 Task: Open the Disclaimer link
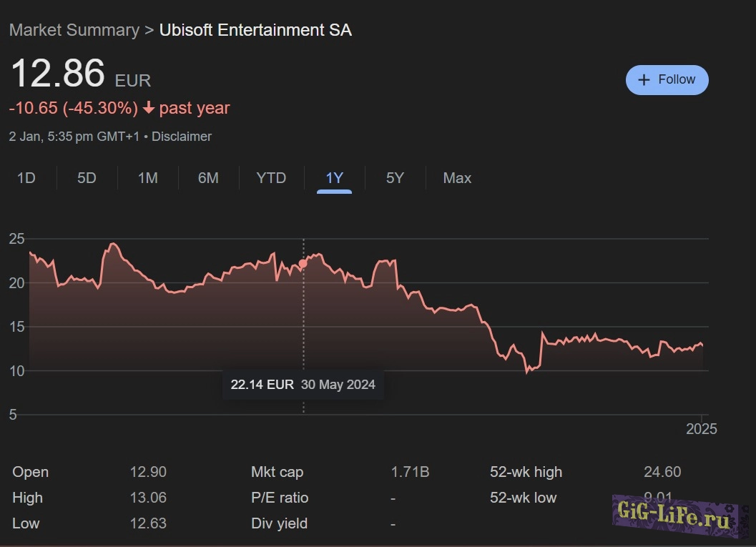tap(182, 136)
